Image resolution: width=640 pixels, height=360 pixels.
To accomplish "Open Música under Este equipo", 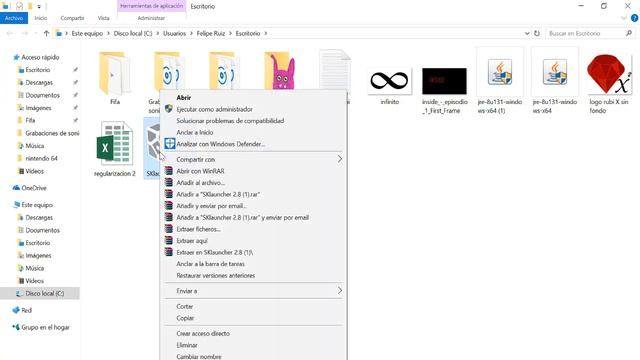I will [x=34, y=268].
